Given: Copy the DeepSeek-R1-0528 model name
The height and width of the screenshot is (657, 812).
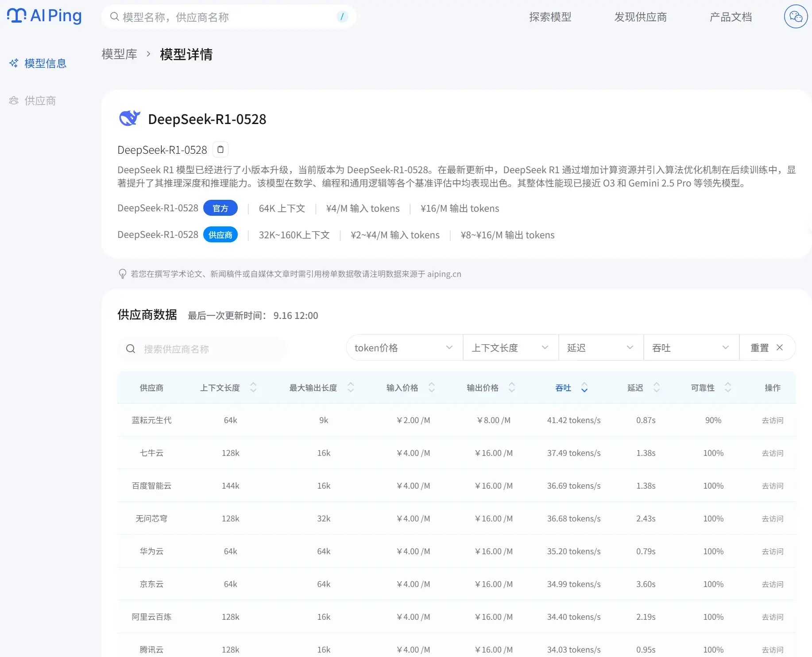Looking at the screenshot, I should point(220,150).
